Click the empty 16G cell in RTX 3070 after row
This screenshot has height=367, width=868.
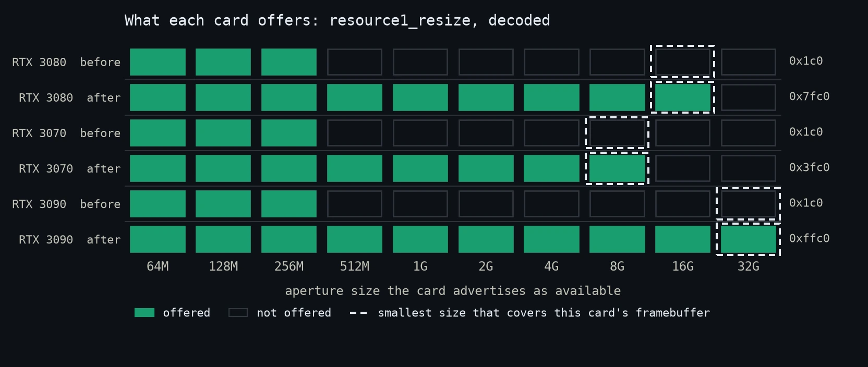coord(683,168)
